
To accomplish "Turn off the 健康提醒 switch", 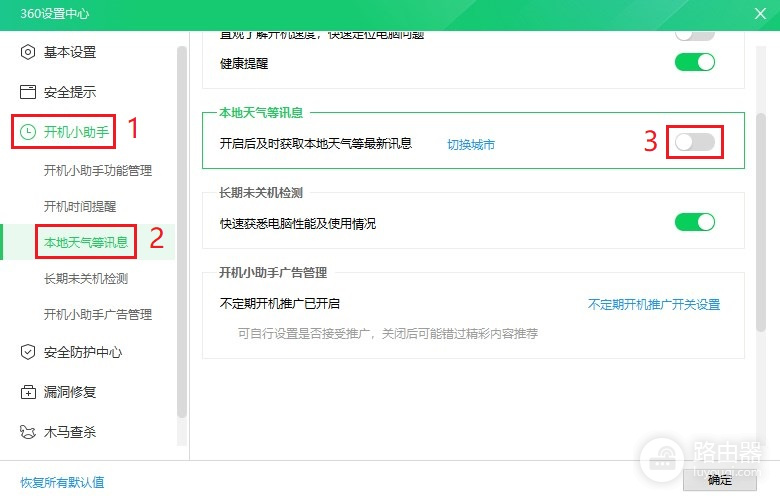I will pyautogui.click(x=695, y=62).
